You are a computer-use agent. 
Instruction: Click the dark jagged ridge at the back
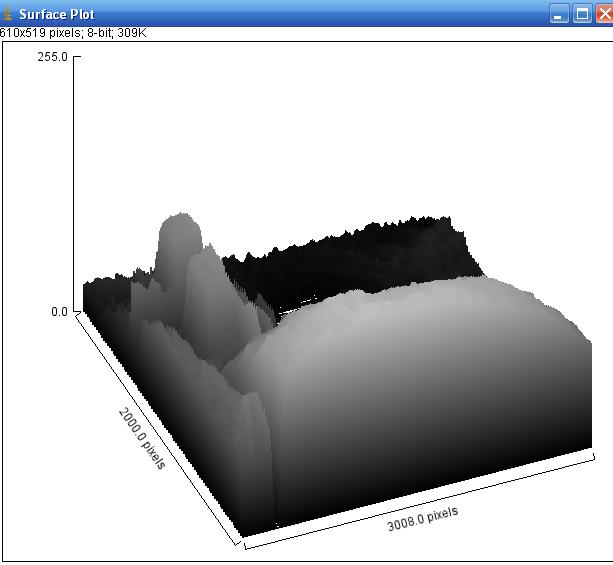350,245
